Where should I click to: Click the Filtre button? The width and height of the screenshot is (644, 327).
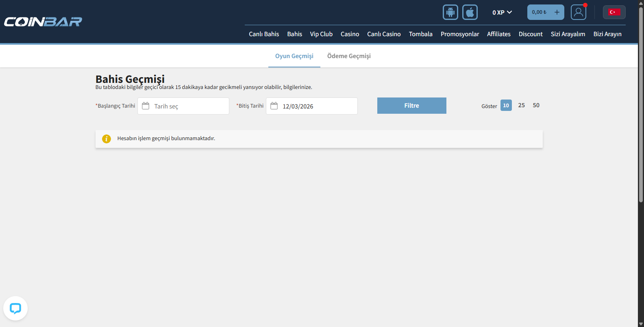click(x=412, y=106)
